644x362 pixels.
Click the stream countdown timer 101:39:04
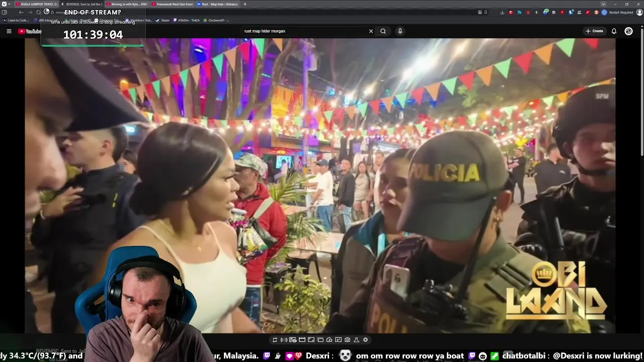(93, 35)
